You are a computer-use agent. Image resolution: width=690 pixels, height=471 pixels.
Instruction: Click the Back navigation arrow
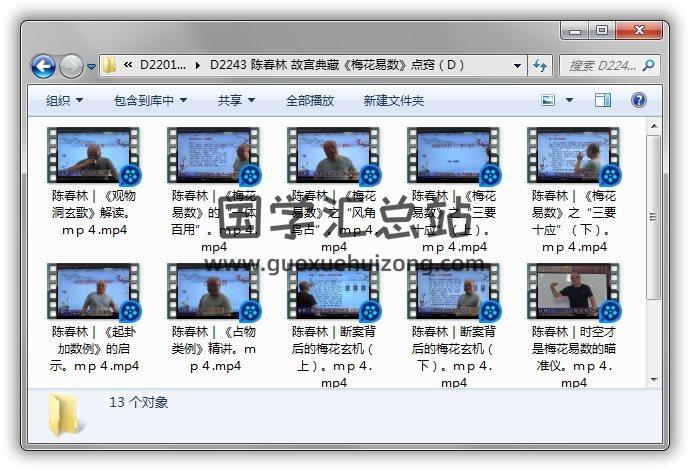pos(43,66)
